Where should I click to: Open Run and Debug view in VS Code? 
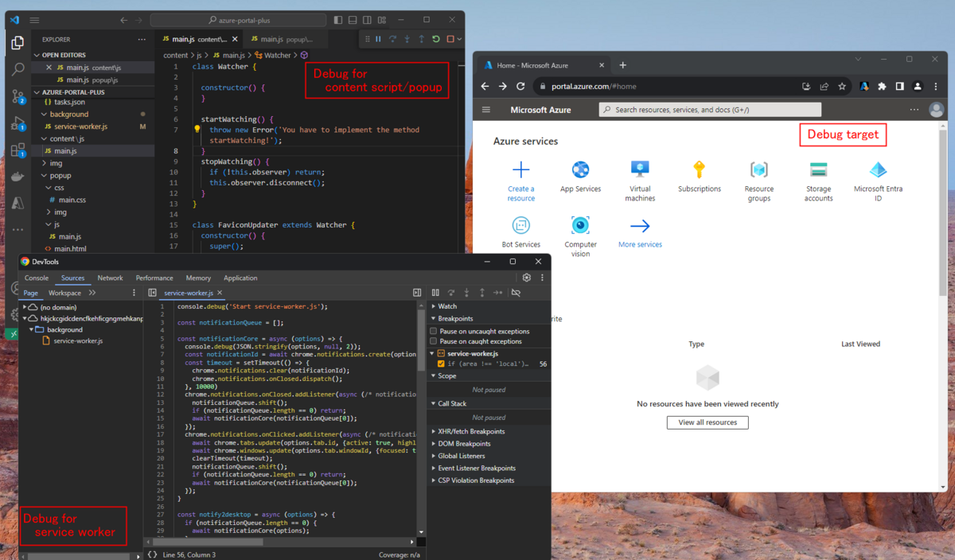18,123
